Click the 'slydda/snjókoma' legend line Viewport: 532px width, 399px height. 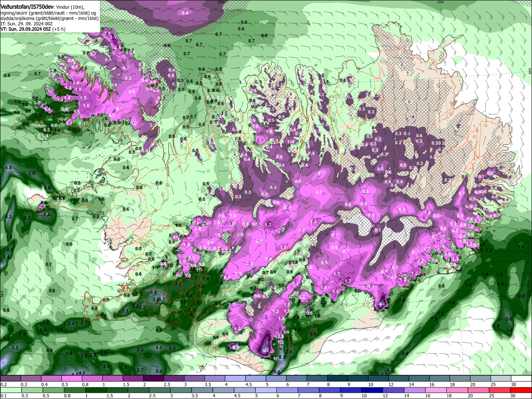(x=49, y=18)
